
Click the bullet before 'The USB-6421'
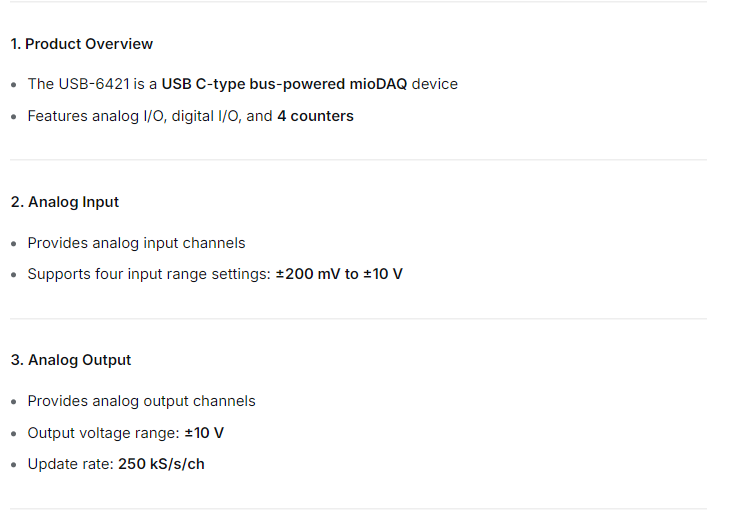pyautogui.click(x=13, y=85)
